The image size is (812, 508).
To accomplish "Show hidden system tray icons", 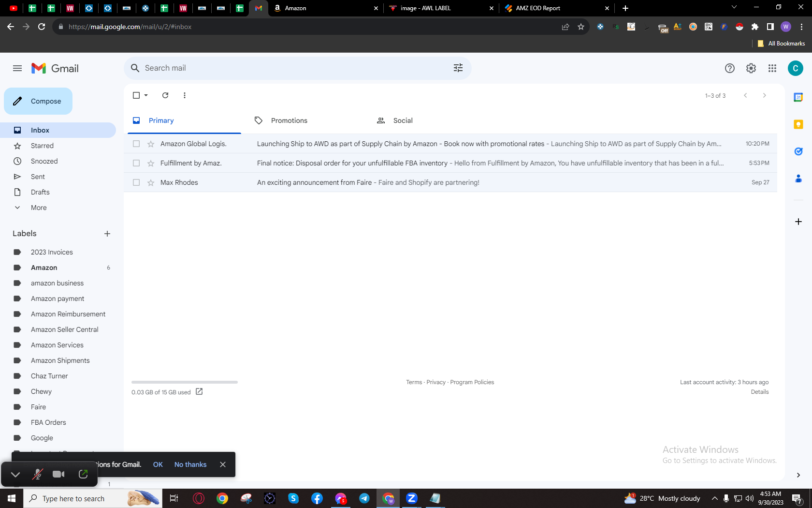I will tap(714, 498).
